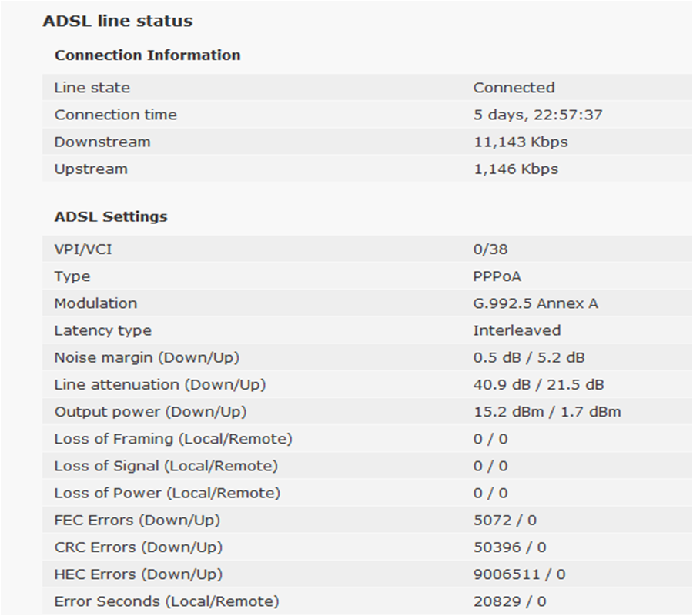Select the '0/38' VPI/VCI value

coord(490,249)
